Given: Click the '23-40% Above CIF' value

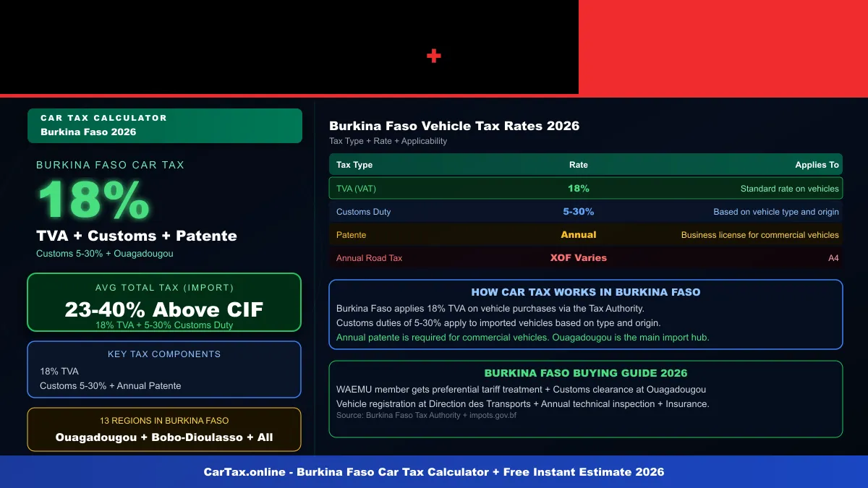Looking at the screenshot, I should pos(164,309).
